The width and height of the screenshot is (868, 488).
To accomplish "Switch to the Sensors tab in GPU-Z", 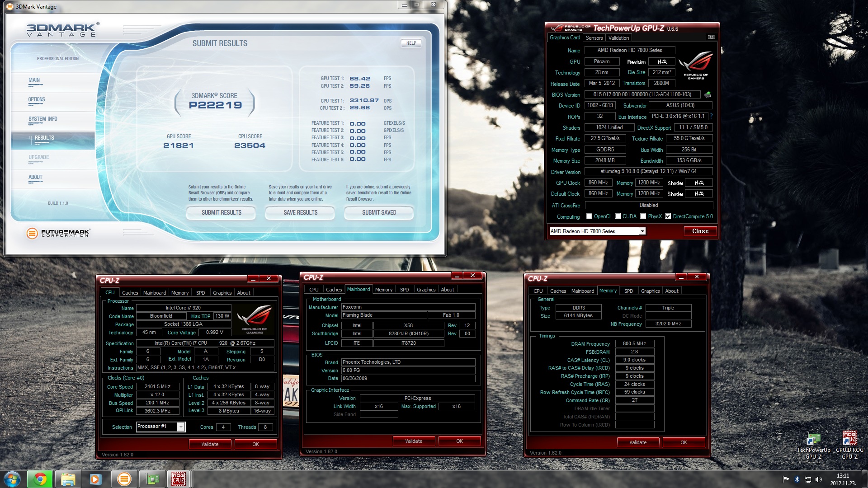I will pos(594,38).
